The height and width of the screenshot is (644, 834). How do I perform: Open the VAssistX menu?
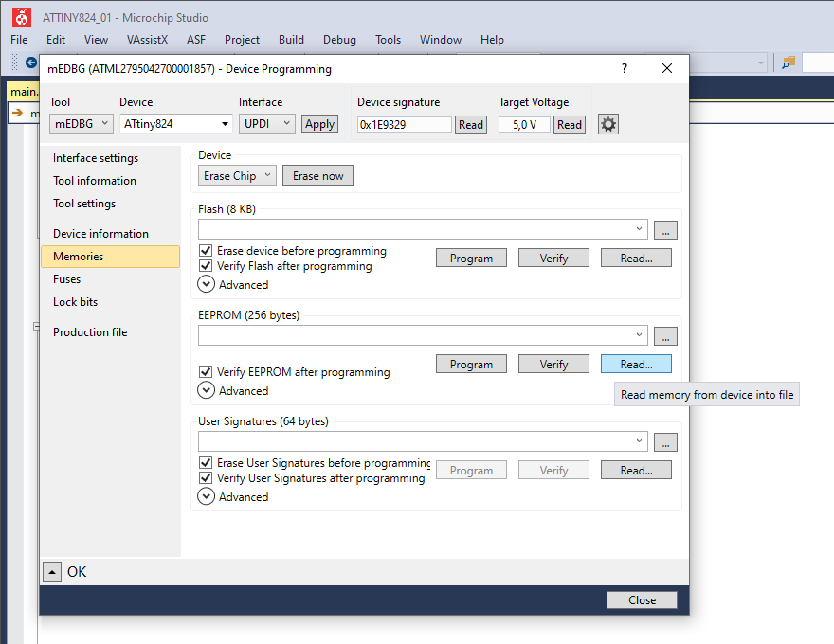pos(147,40)
